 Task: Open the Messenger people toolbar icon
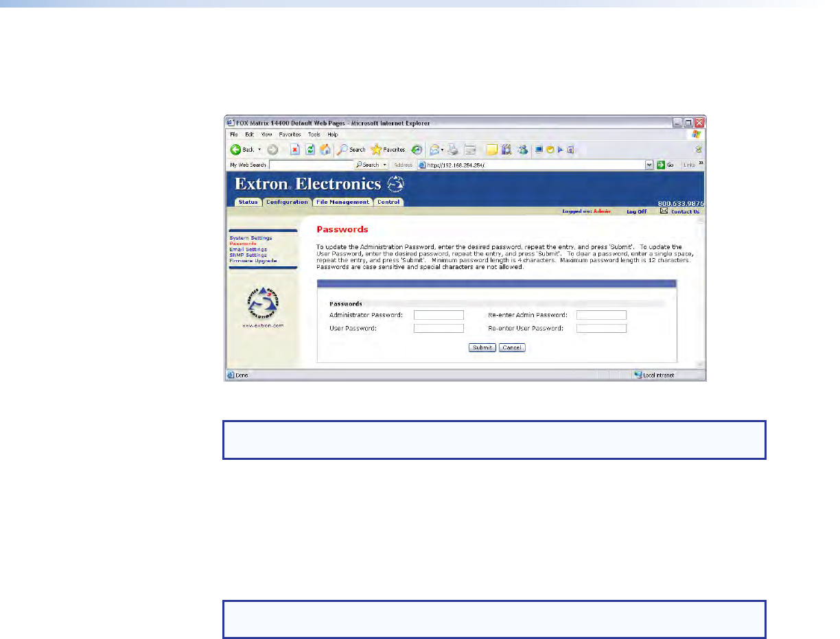(522, 149)
